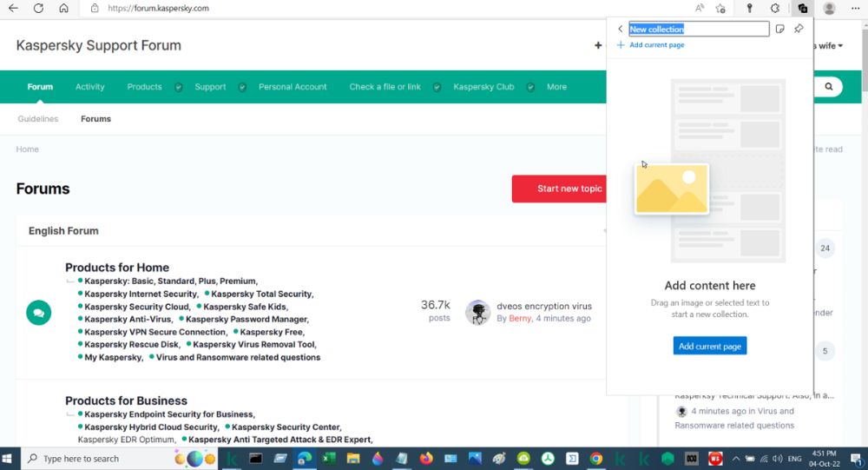
Task: Open dveos encryption virus topic
Action: [544, 306]
